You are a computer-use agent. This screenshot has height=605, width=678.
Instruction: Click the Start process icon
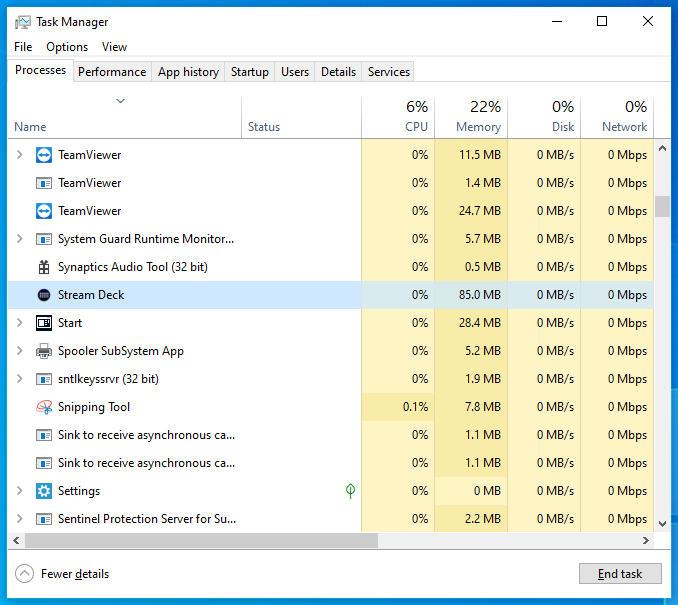coord(44,323)
